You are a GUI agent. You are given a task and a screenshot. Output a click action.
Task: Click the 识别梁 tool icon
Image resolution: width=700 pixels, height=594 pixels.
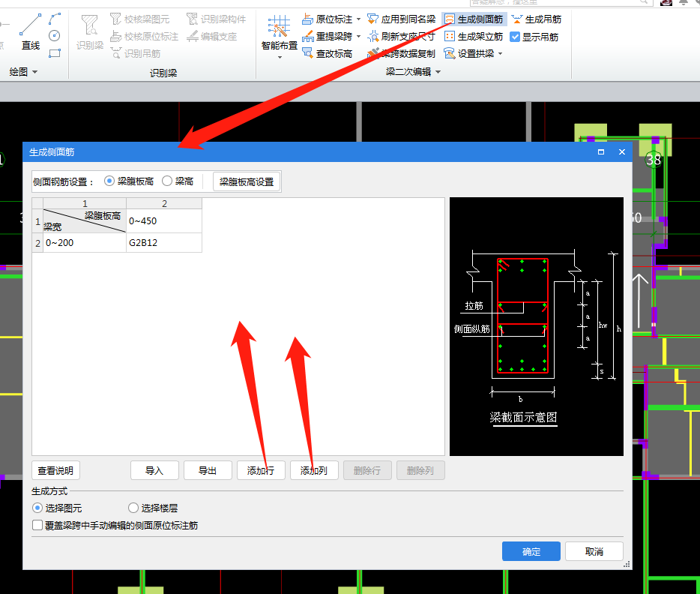pos(90,32)
